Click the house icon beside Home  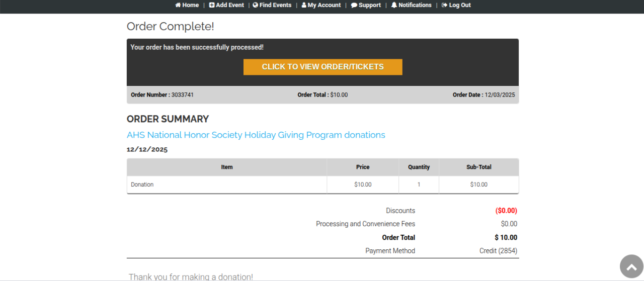pyautogui.click(x=178, y=5)
